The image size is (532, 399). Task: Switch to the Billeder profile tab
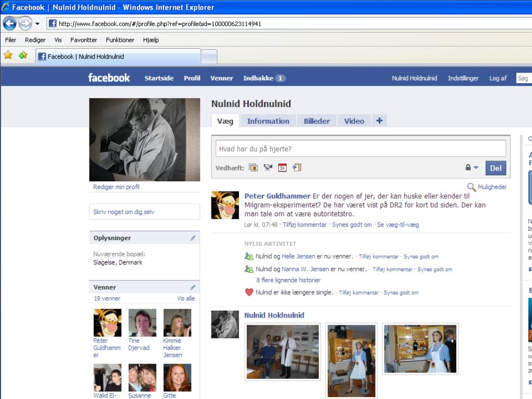(316, 121)
